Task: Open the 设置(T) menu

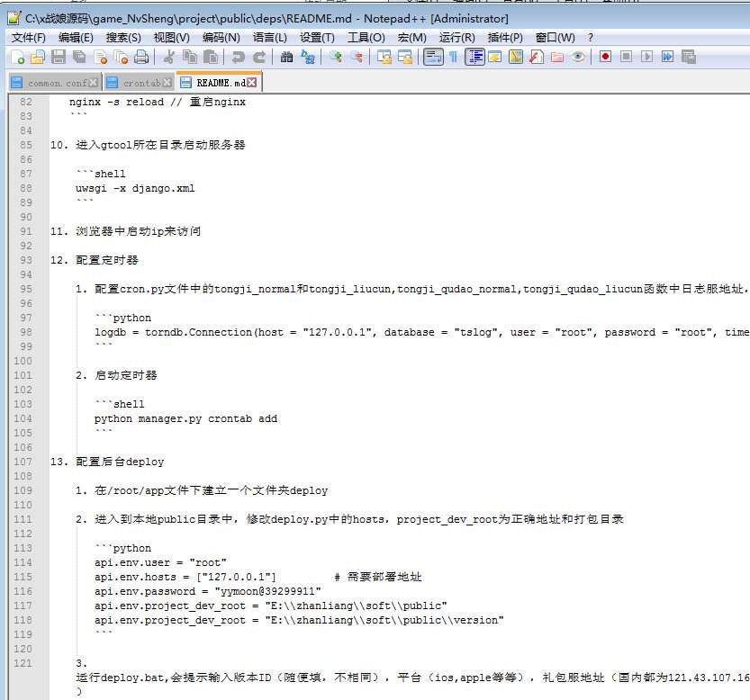Action: tap(317, 37)
